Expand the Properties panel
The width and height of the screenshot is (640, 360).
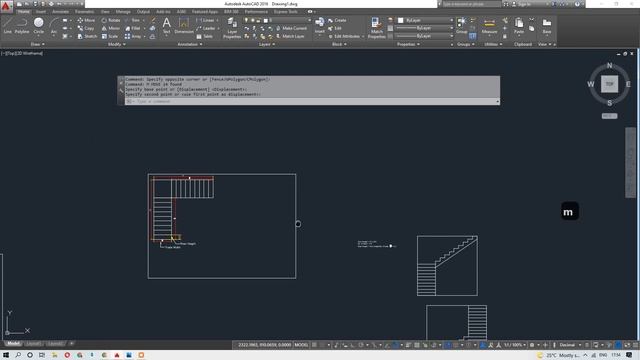tap(408, 44)
